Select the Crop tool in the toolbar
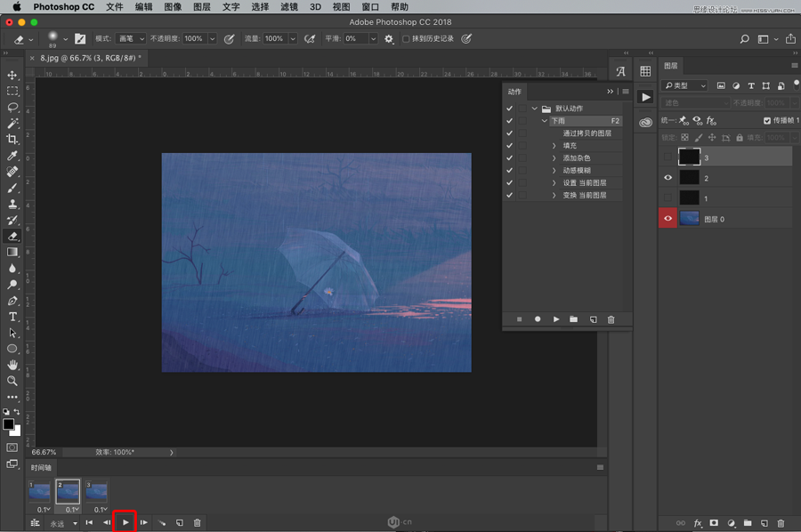801x532 pixels. (12, 140)
